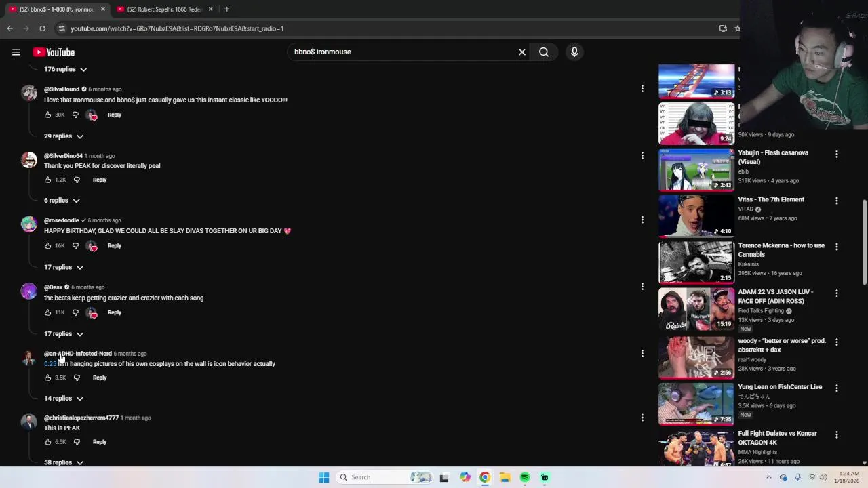Like the ADHD-Infested-Nerd comment
This screenshot has width=868, height=488.
(47, 378)
